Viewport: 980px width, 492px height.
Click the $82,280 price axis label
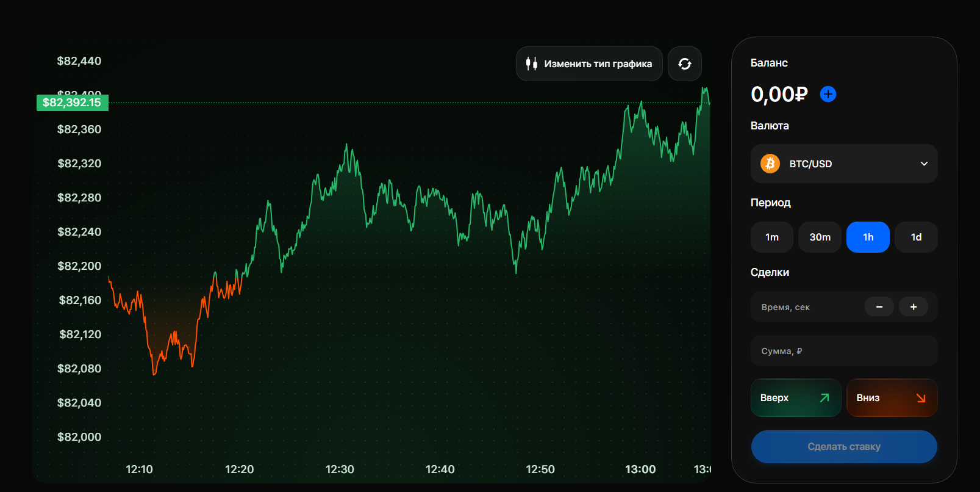click(x=79, y=198)
